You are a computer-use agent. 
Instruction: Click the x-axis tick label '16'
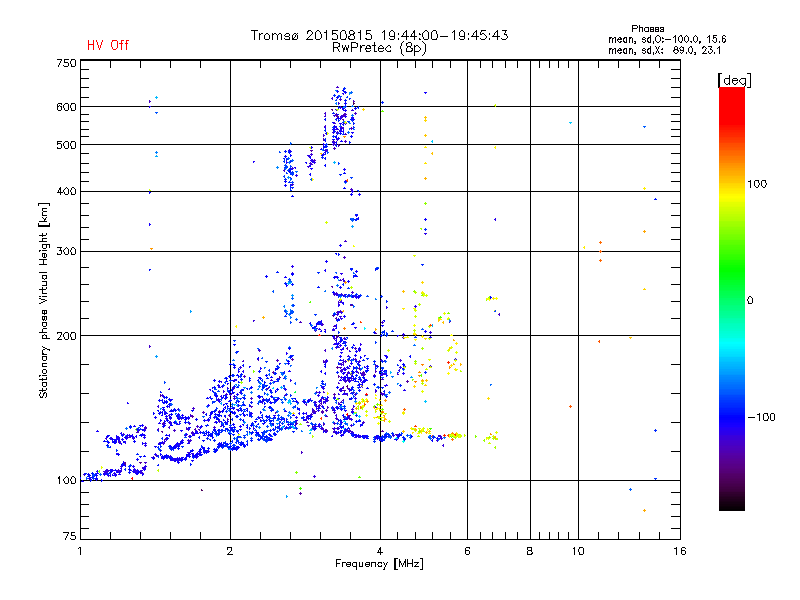(x=680, y=551)
